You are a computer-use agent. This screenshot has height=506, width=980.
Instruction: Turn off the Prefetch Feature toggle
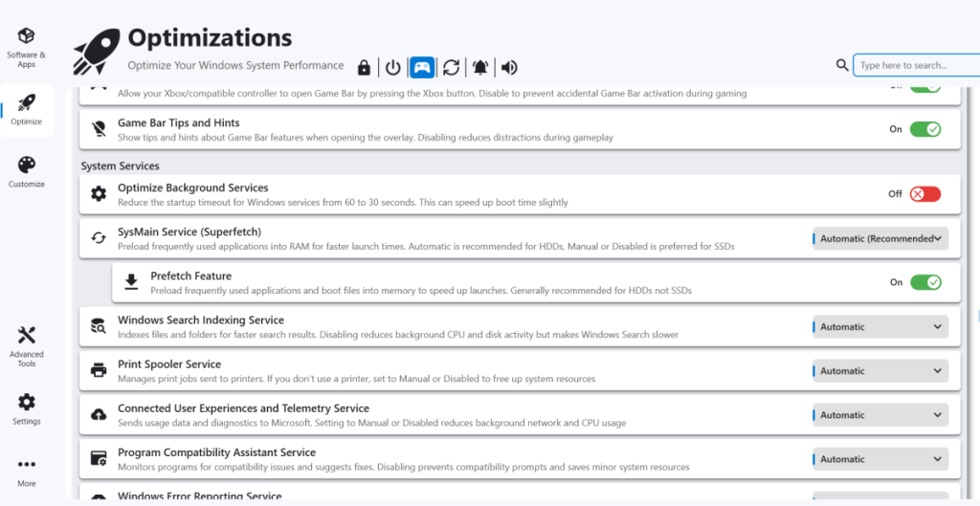(924, 282)
